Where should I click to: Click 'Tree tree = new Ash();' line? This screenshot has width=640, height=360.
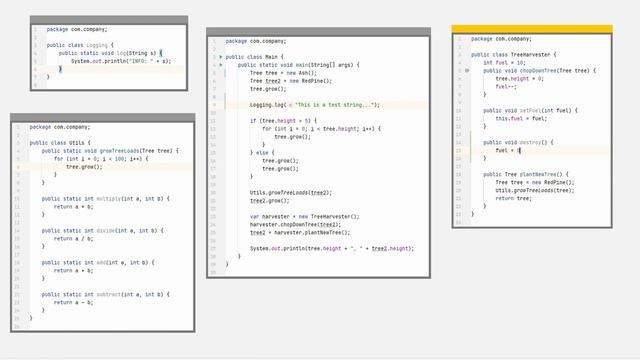(283, 73)
